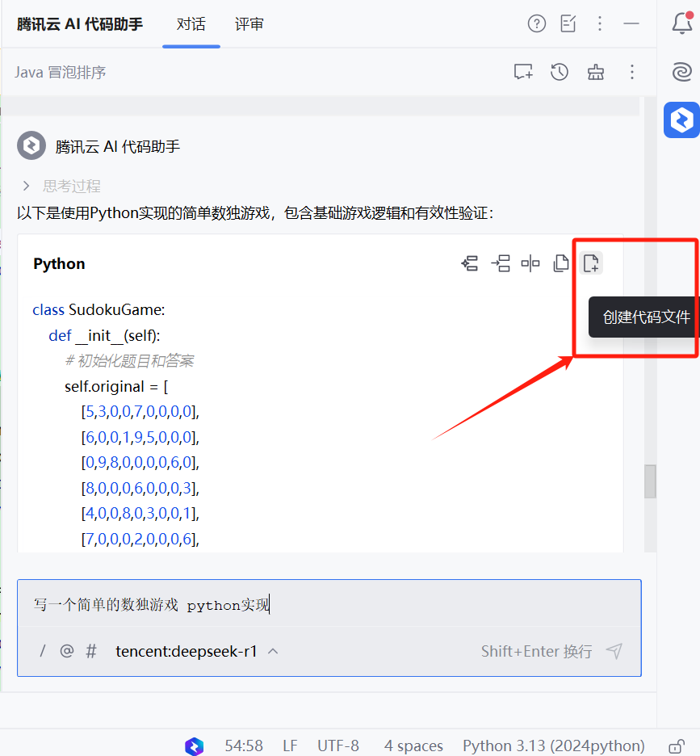Image resolution: width=700 pixels, height=756 pixels.
Task: Focus the chat message input field
Action: coord(329,604)
